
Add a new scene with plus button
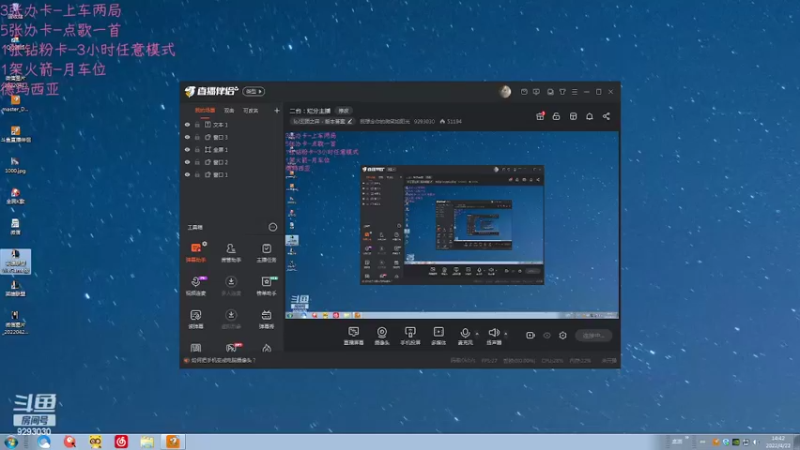pyautogui.click(x=277, y=110)
